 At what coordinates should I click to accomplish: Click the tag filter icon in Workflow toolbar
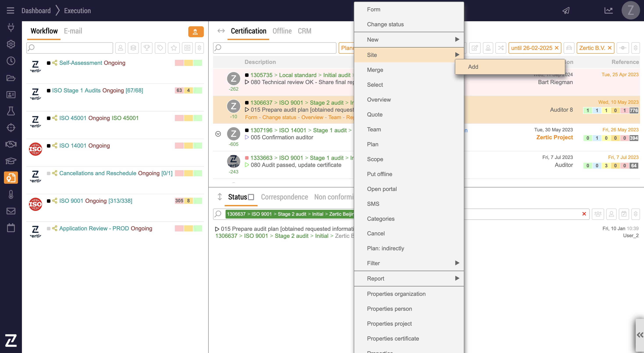point(160,48)
